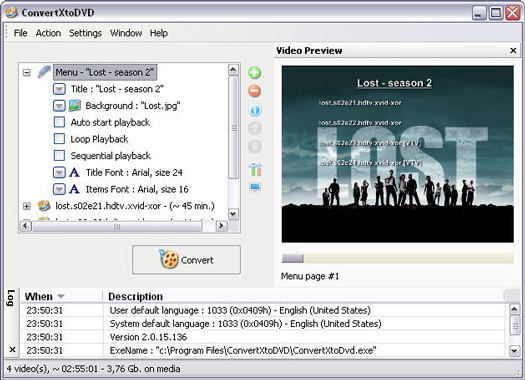Click the Lost preview menu thumbnail
The height and width of the screenshot is (380, 525).
click(x=397, y=154)
